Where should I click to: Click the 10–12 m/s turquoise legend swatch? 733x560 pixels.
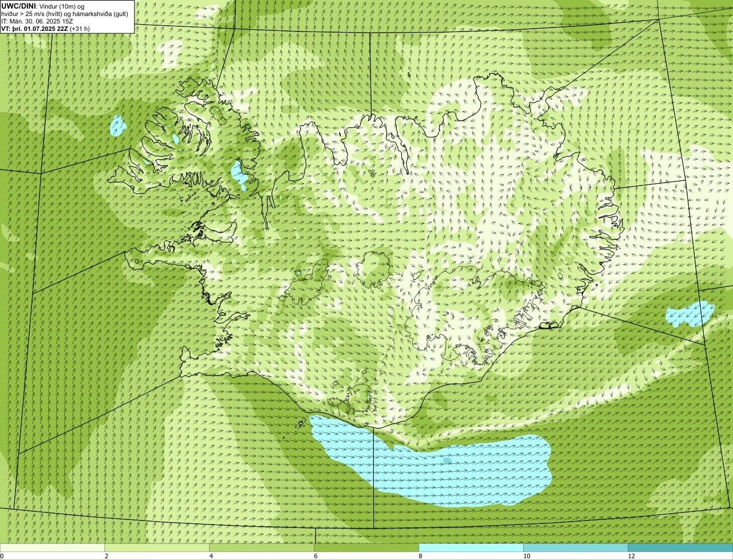(576, 548)
